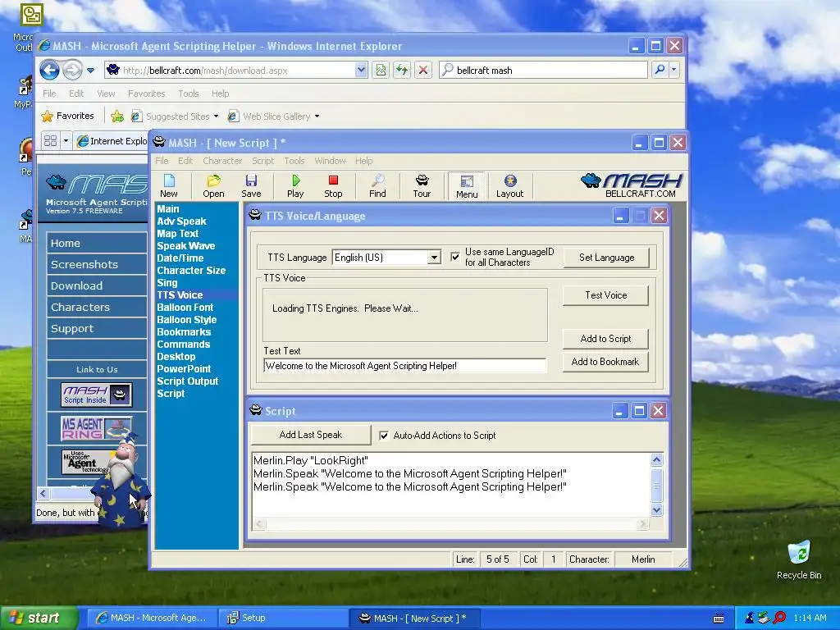
Task: Click the IE compatibility view icon
Action: click(381, 71)
